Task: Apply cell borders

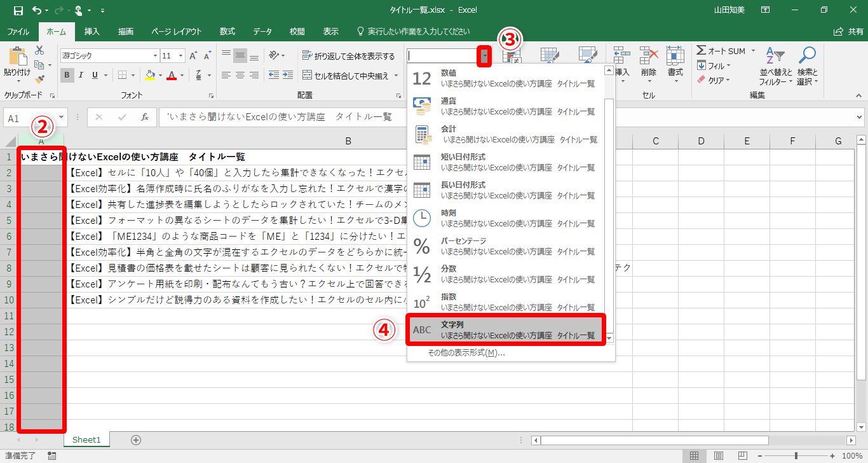Action: click(122, 75)
